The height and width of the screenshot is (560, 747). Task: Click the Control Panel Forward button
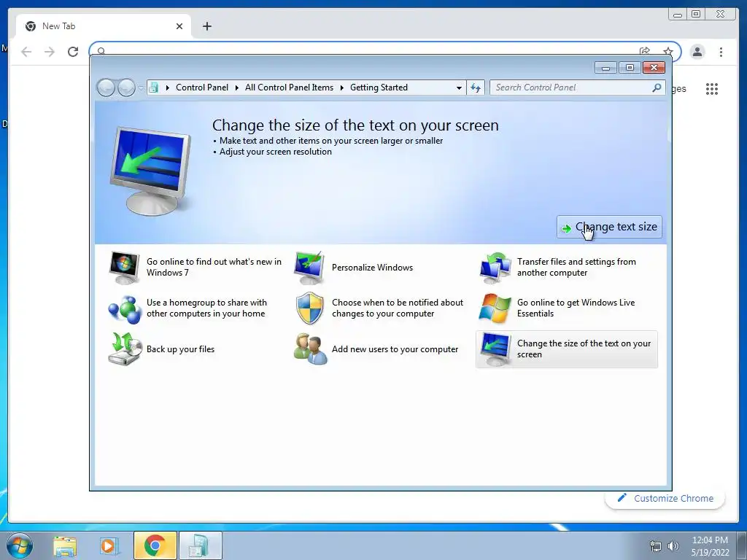pos(126,87)
